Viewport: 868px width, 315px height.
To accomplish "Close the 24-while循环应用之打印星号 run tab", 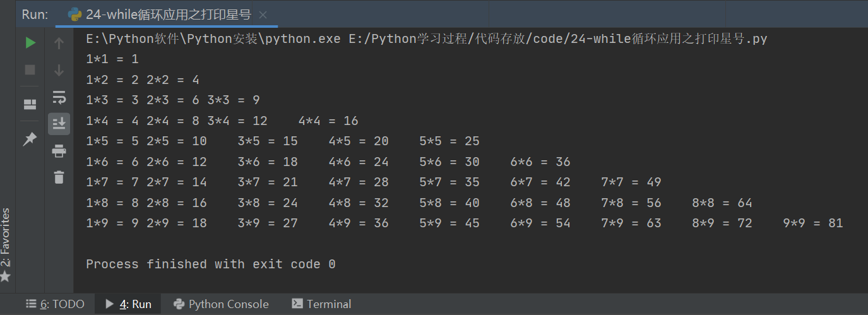I will (x=263, y=15).
